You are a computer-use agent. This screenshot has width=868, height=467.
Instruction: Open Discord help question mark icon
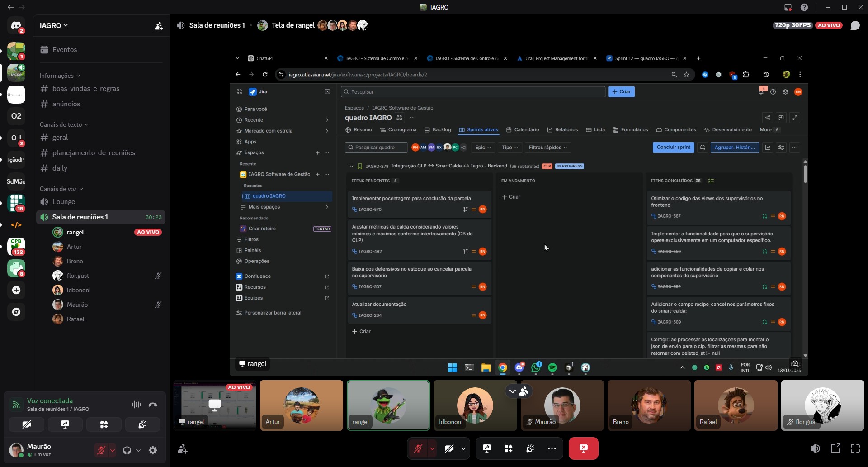click(804, 7)
